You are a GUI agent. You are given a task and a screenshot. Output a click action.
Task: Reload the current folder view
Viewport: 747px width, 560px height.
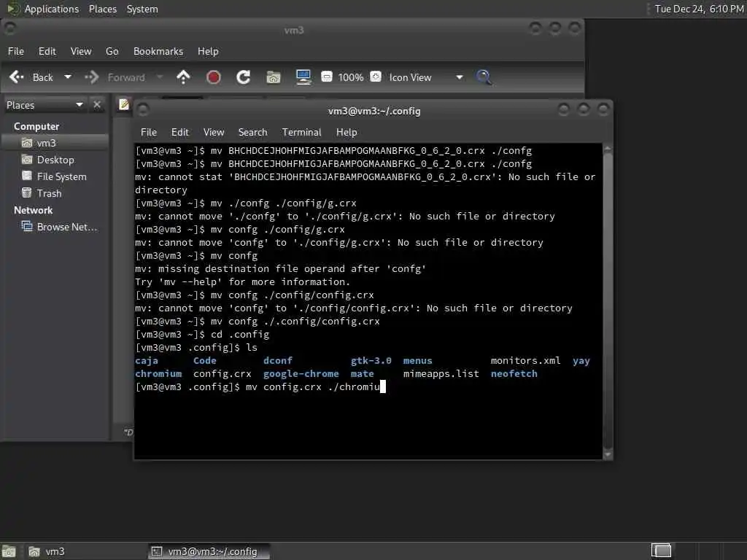(244, 77)
